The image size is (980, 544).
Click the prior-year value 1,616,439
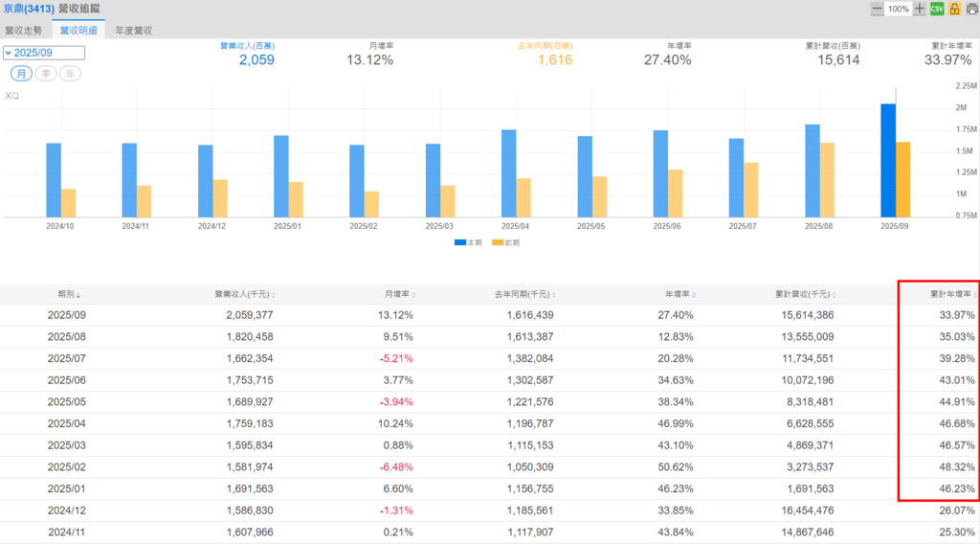(x=530, y=315)
